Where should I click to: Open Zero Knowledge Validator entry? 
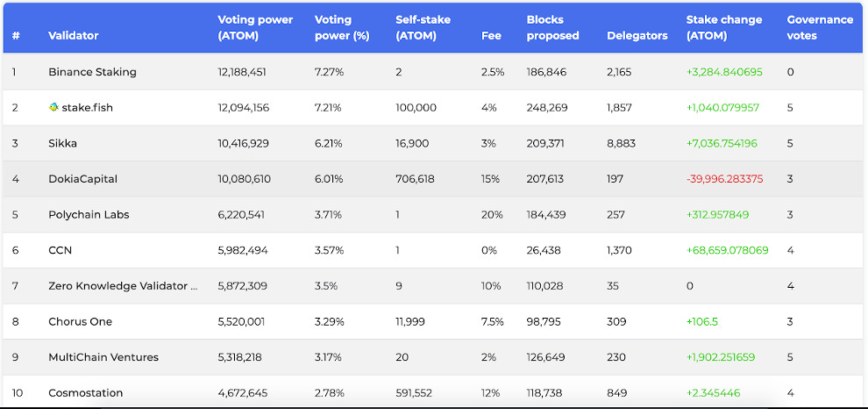tap(123, 286)
